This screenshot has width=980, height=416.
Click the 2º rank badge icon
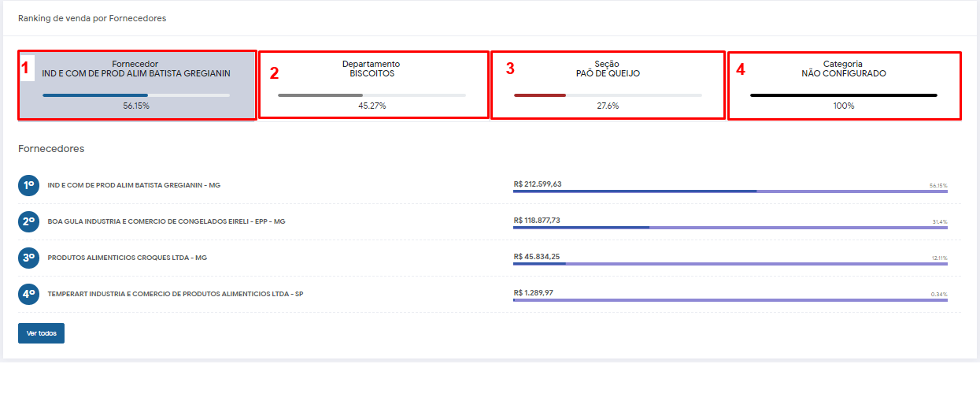[28, 221]
